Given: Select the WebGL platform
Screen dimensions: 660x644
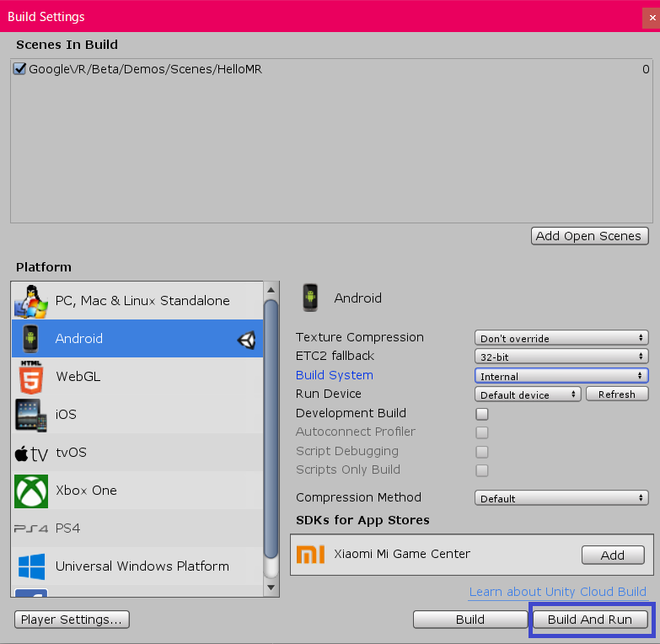Looking at the screenshot, I should (x=137, y=376).
